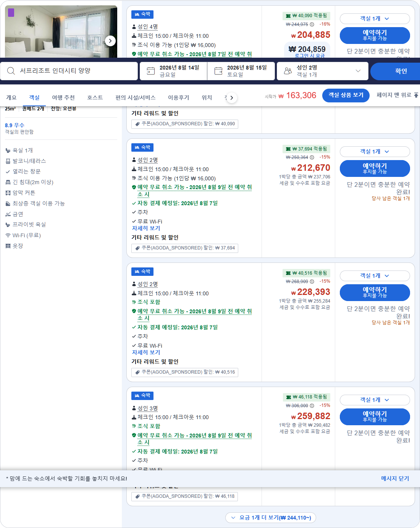The image size is (420, 528).
Task: Click the 숙박 badge in ₩228,393 offer
Action: [142, 272]
